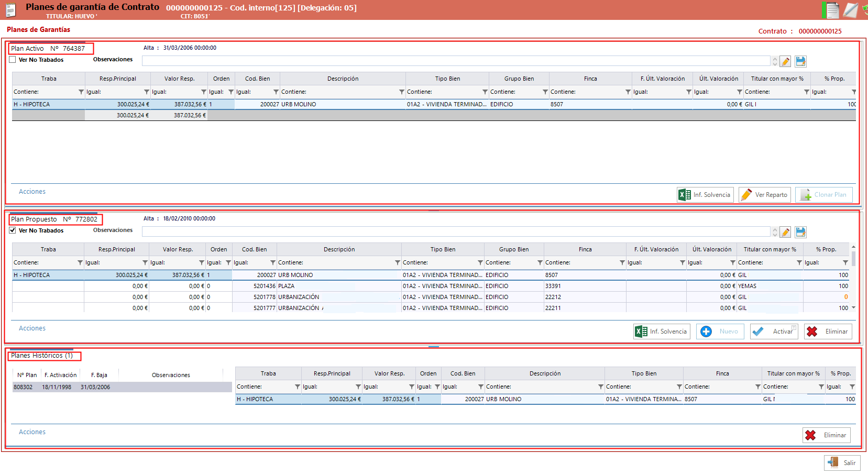Exit with the Salir button
The height and width of the screenshot is (475, 868).
point(842,463)
